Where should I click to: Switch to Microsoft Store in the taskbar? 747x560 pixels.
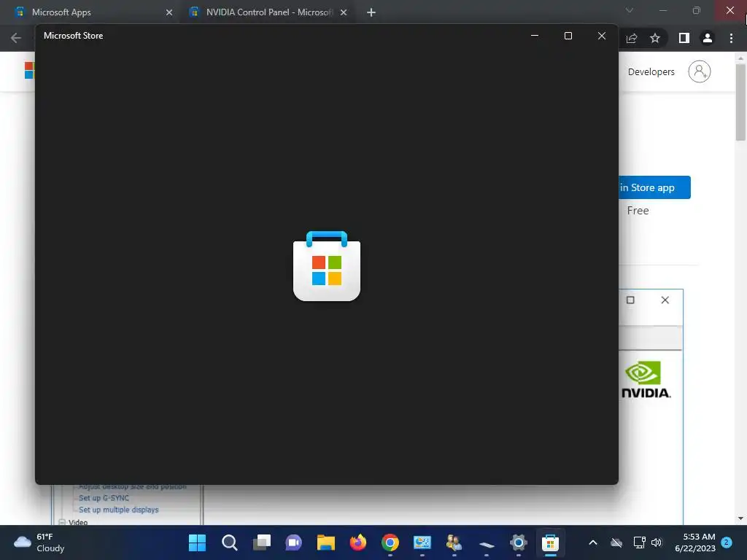pyautogui.click(x=550, y=542)
